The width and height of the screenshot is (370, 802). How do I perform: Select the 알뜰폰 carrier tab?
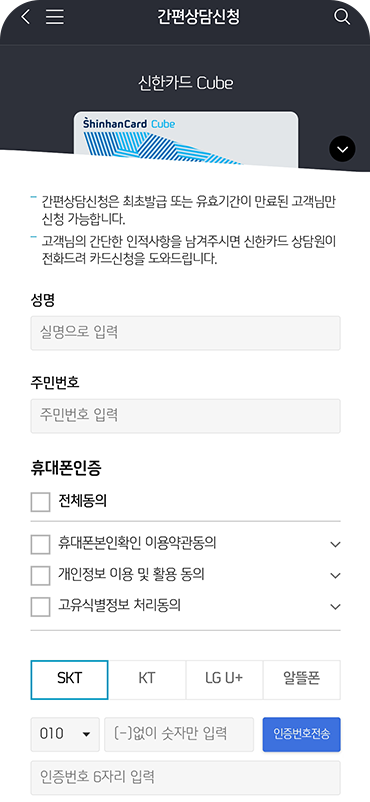click(301, 680)
